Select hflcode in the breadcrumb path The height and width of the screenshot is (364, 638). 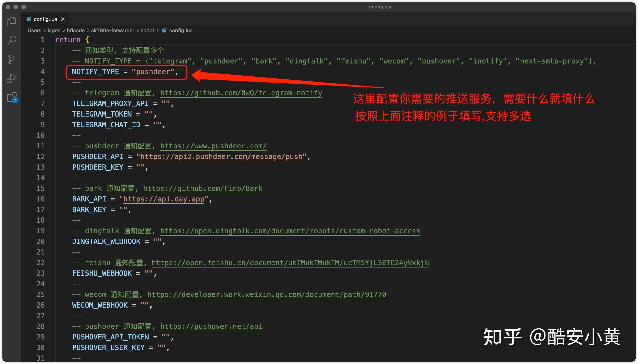click(76, 30)
